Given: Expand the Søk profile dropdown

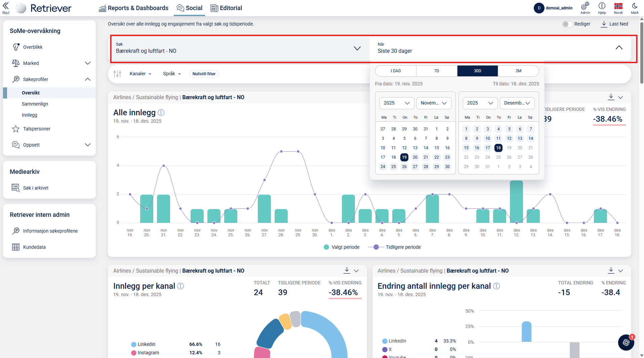Looking at the screenshot, I should pos(357,48).
